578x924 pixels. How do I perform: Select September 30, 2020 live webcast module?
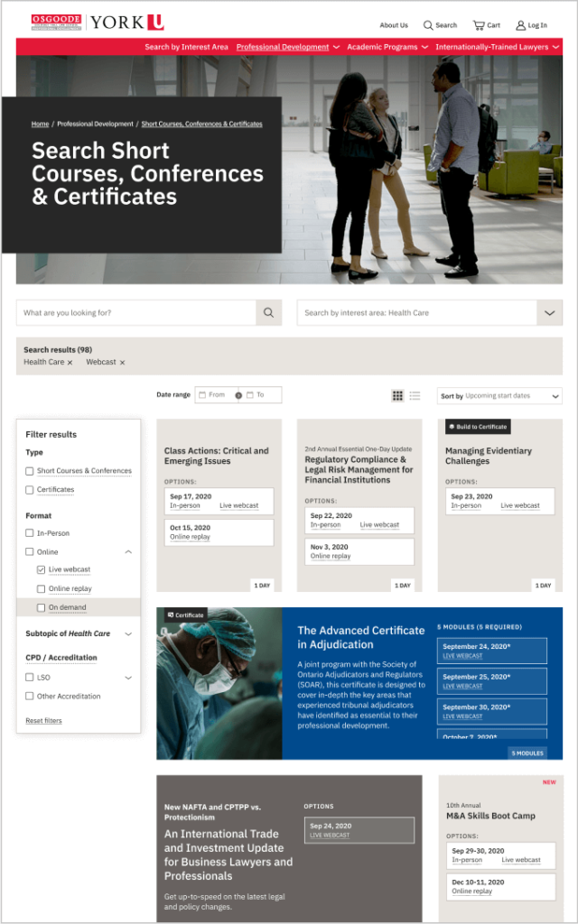492,712
